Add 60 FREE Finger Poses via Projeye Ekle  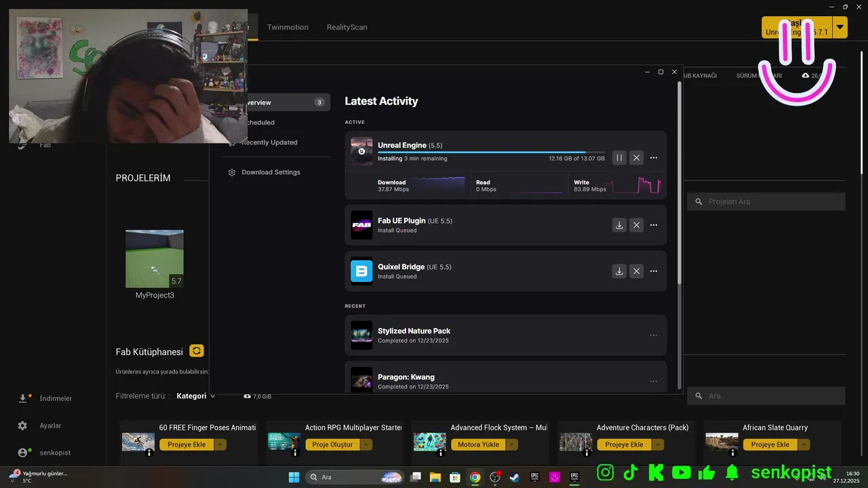click(186, 445)
